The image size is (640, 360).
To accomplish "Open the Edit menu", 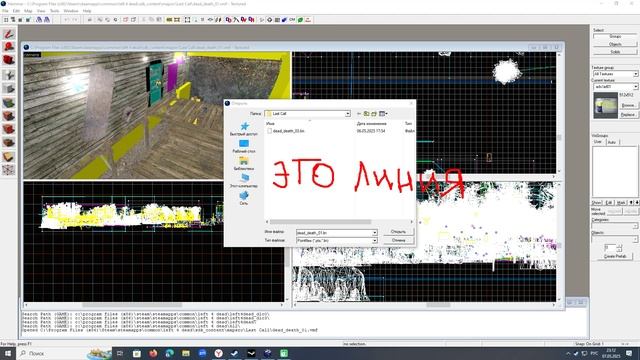I will point(16,11).
